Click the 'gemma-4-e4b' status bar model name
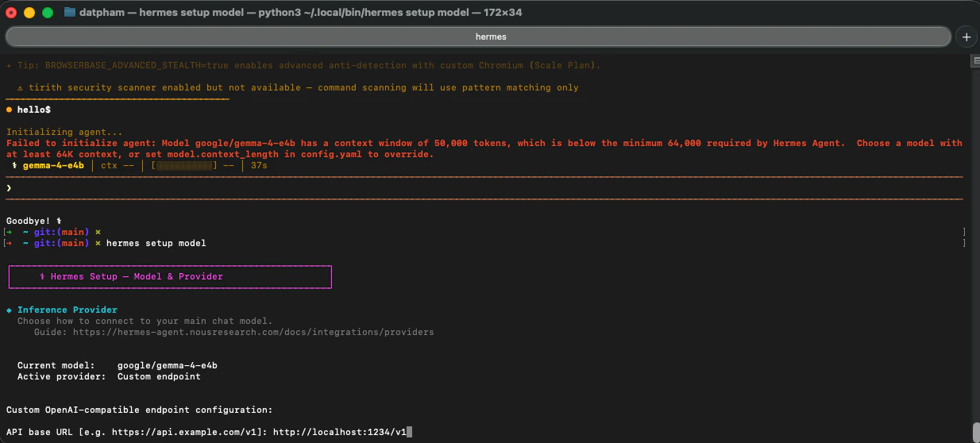This screenshot has width=980, height=443. 54,165
